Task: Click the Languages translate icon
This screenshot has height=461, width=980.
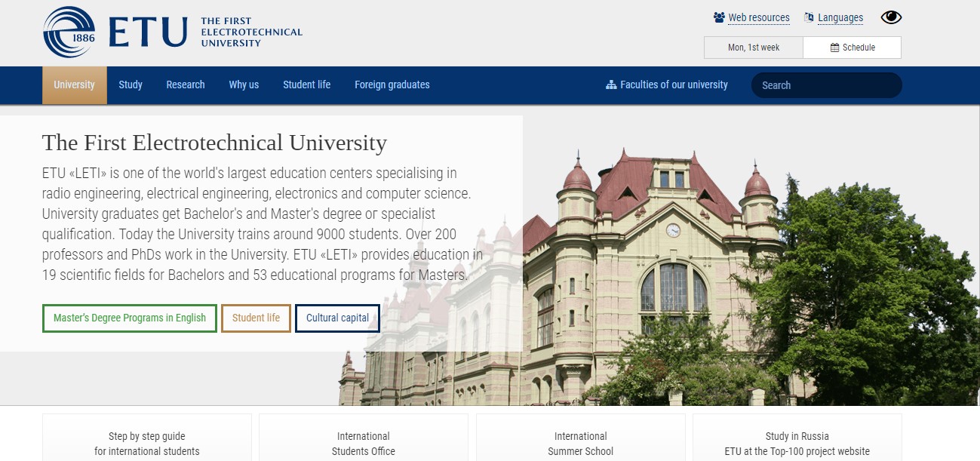Action: point(809,17)
